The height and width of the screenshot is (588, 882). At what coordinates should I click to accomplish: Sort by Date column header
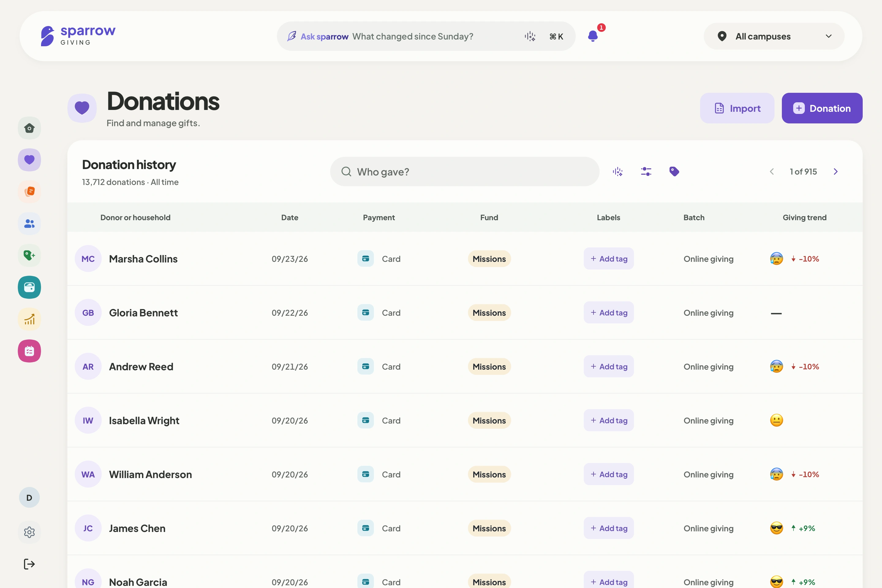pos(290,217)
